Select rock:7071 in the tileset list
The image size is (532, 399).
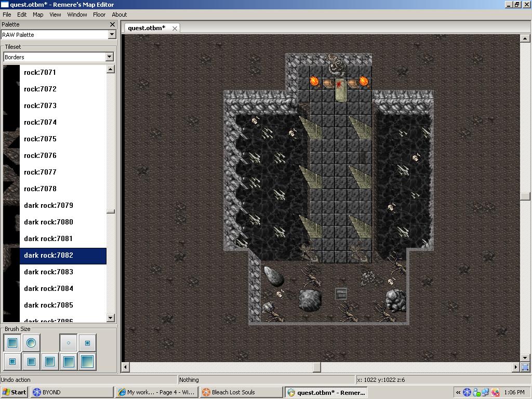click(55, 72)
